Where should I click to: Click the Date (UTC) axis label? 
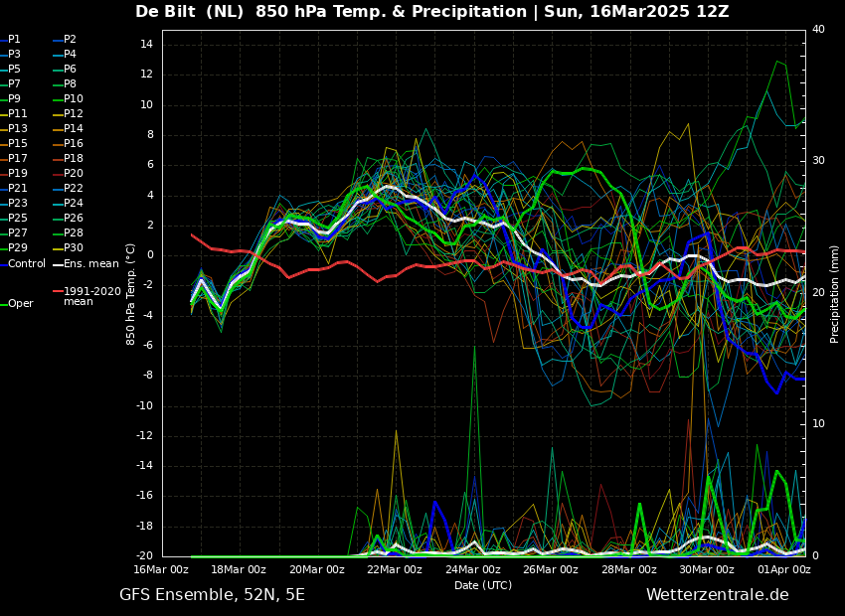coord(483,585)
